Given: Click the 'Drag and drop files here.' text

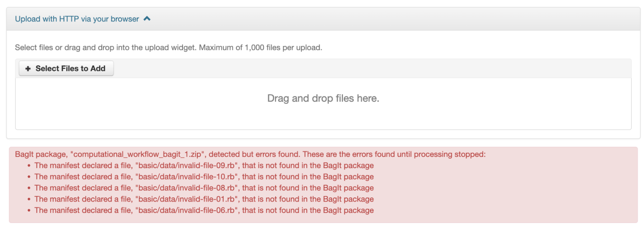Looking at the screenshot, I should [x=323, y=98].
